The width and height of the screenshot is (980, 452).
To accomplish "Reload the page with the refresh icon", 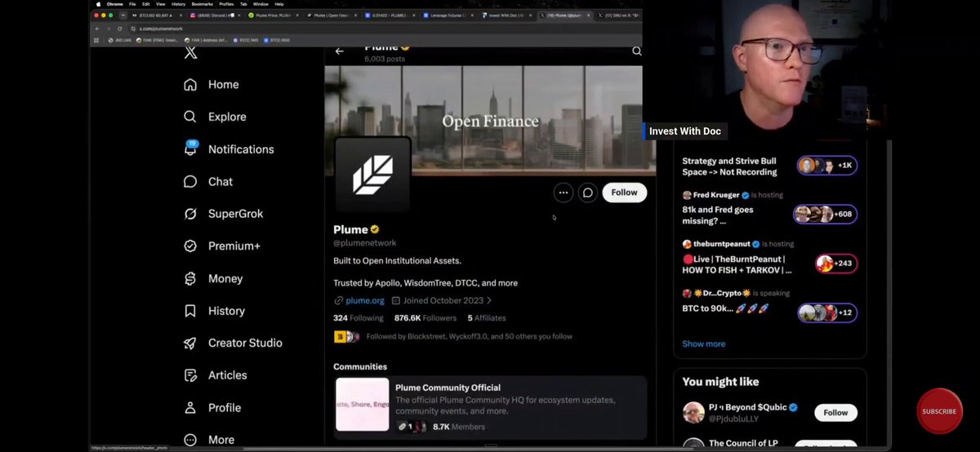I will coord(120,29).
